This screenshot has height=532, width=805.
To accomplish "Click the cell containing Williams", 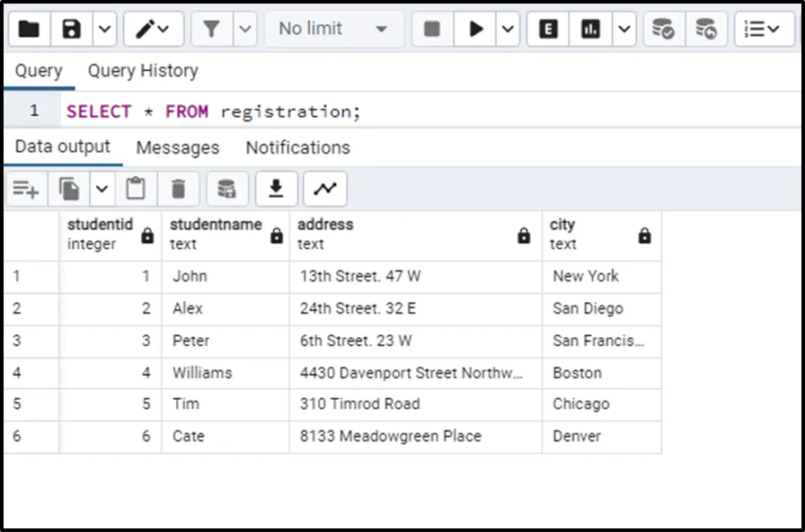I will pos(202,373).
